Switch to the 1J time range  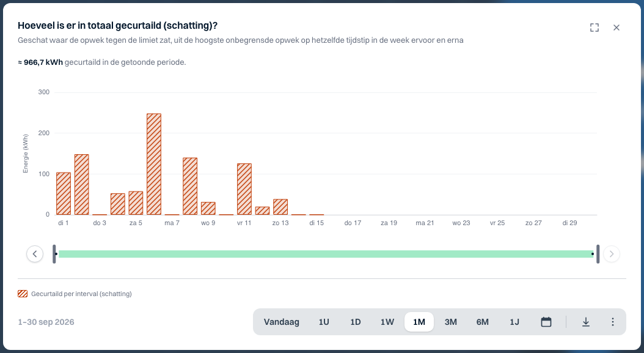click(514, 322)
